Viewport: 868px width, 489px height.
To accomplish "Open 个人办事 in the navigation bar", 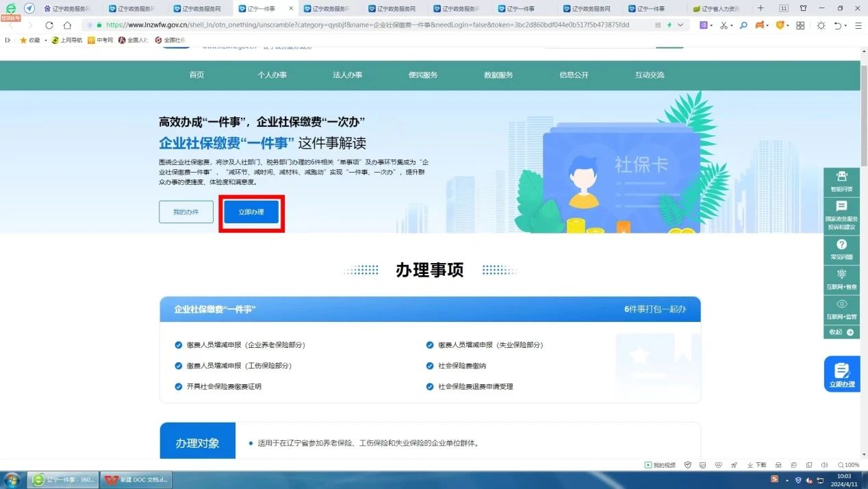I will (272, 75).
